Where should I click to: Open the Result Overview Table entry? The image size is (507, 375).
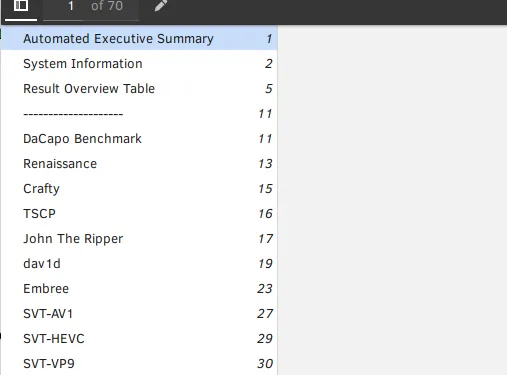pos(139,89)
